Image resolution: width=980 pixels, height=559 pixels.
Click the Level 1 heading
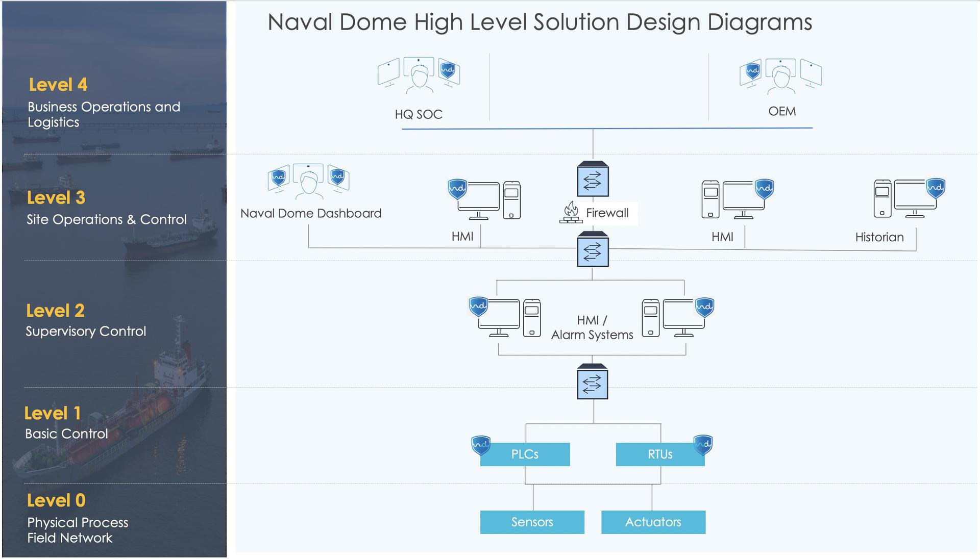pyautogui.click(x=53, y=413)
